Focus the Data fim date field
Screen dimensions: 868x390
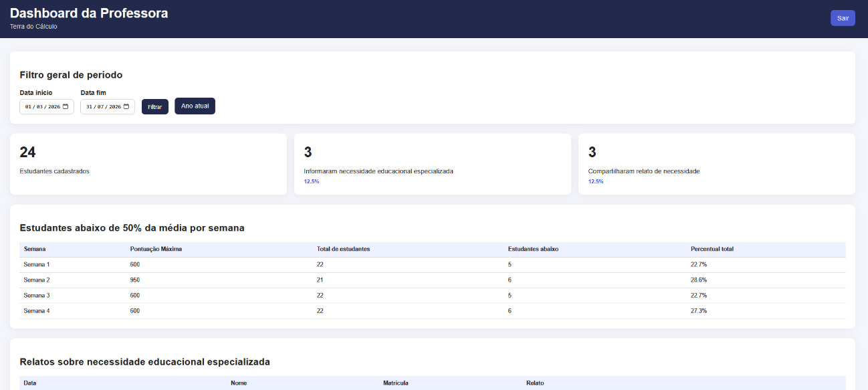(108, 106)
